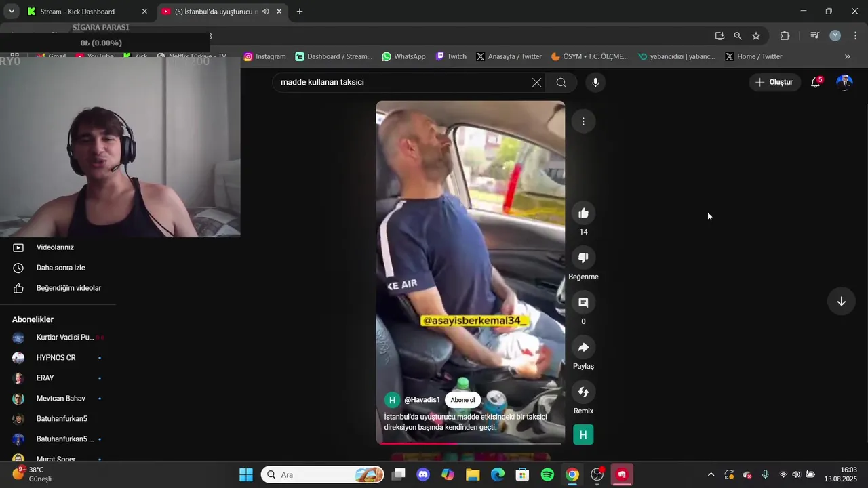
Task: Open comments on the Short
Action: [x=583, y=302]
